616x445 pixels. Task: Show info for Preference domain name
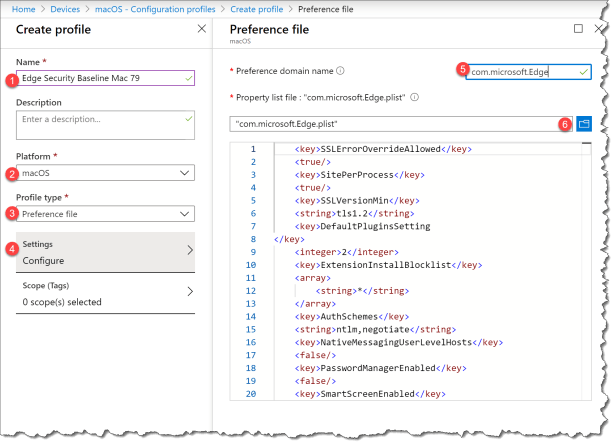point(340,71)
